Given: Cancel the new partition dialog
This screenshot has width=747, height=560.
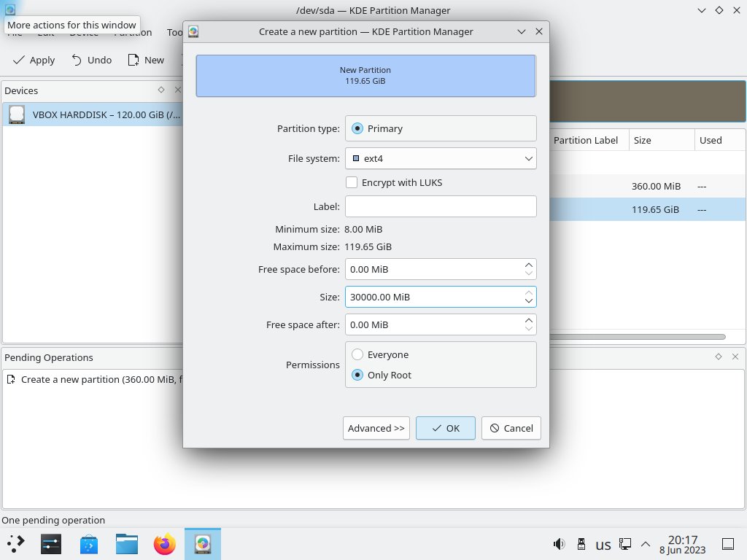Looking at the screenshot, I should point(511,428).
